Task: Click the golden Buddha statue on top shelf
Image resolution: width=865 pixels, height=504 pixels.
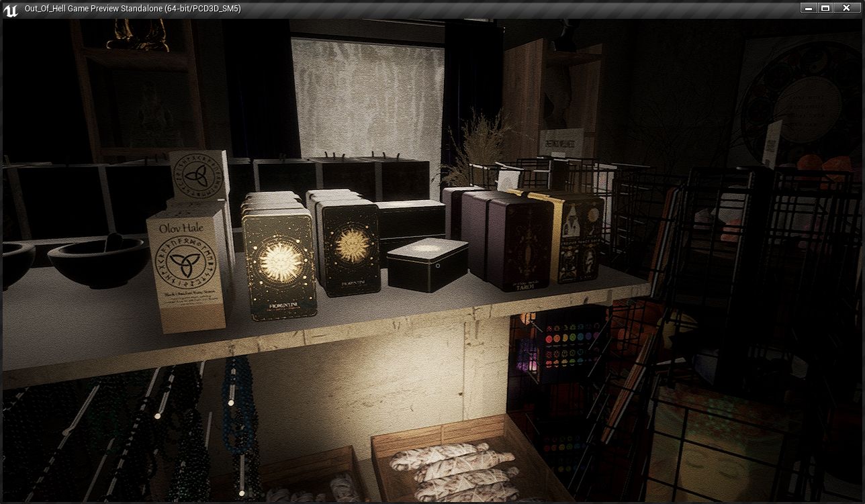Action: [139, 34]
